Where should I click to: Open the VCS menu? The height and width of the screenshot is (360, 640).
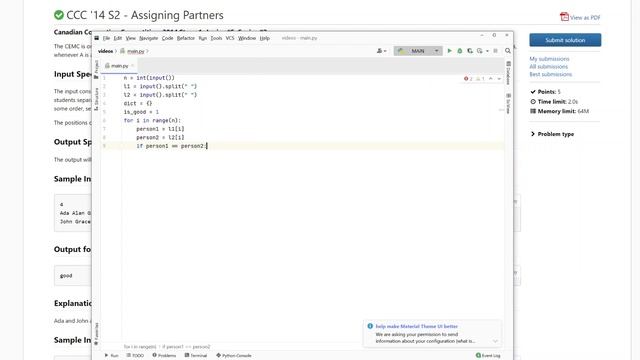point(230,38)
